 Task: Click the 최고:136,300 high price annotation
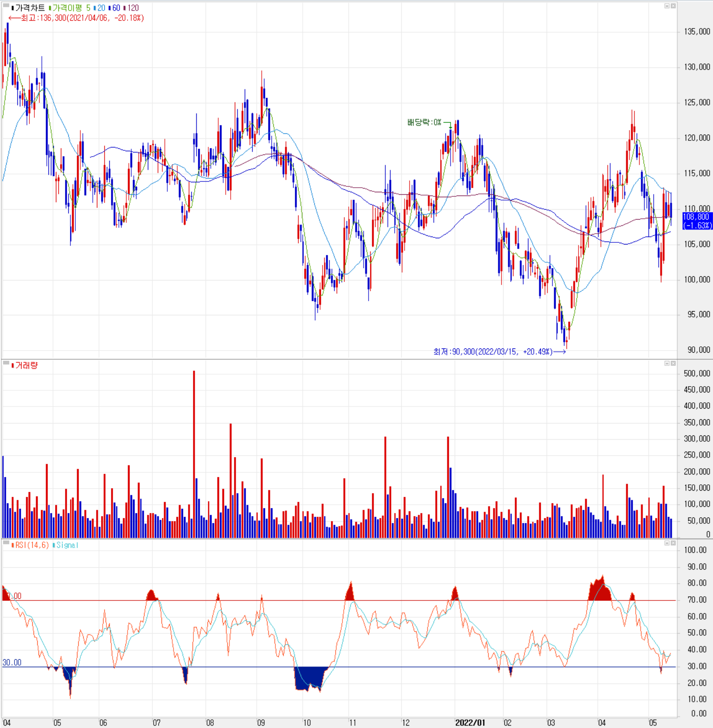tap(76, 18)
